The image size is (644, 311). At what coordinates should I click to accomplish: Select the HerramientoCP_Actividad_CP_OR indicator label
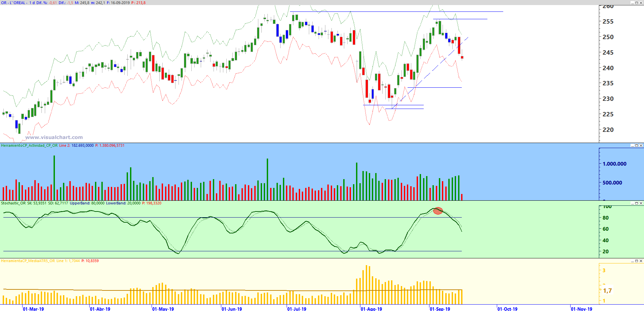coord(29,145)
